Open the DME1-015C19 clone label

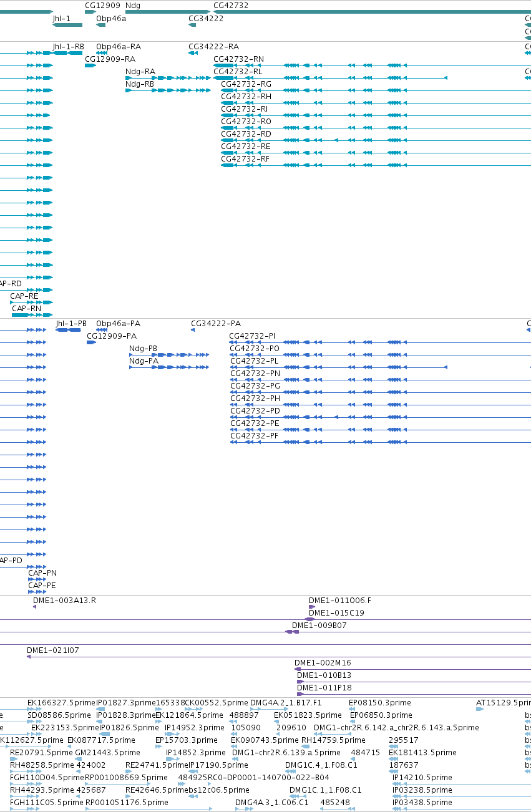(336, 613)
